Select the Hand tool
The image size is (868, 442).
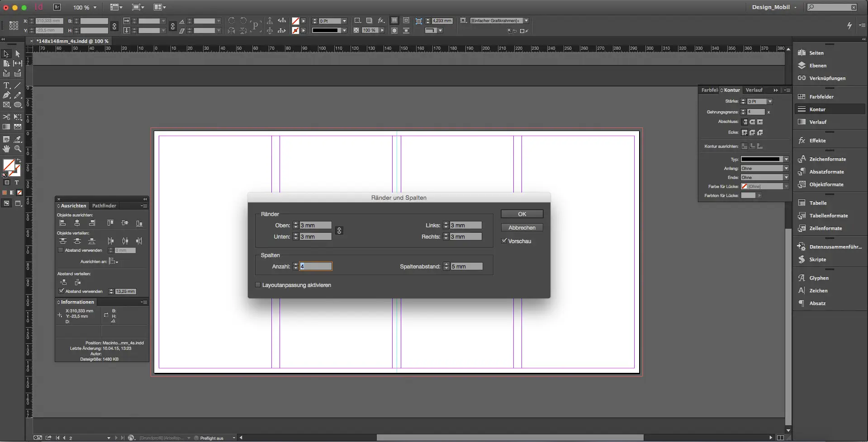coord(6,149)
